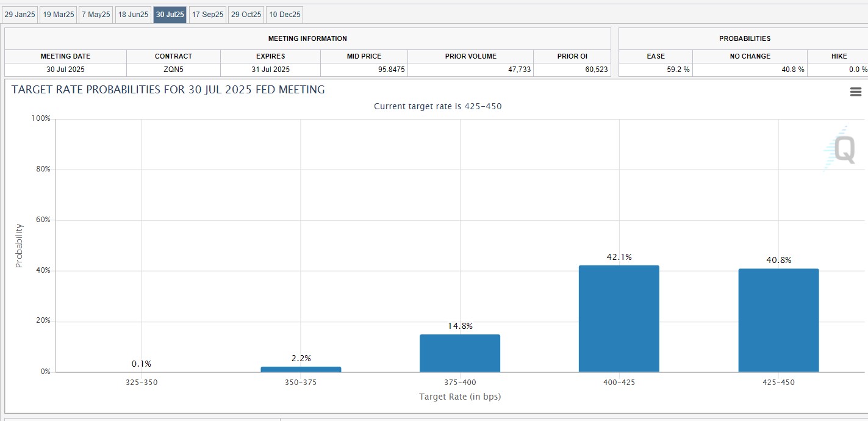Open the 10 Dec25 meeting tab
868x421 pixels.
point(284,15)
